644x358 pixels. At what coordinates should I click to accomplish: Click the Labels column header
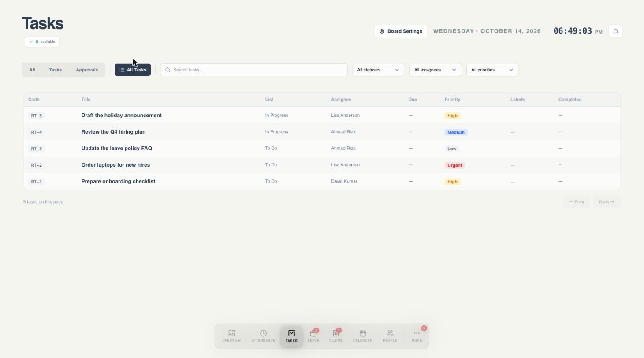[517, 100]
